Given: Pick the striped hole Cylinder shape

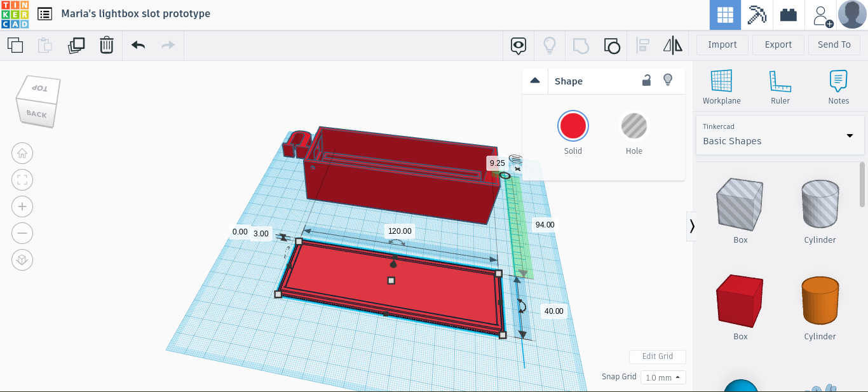Looking at the screenshot, I should click(820, 203).
